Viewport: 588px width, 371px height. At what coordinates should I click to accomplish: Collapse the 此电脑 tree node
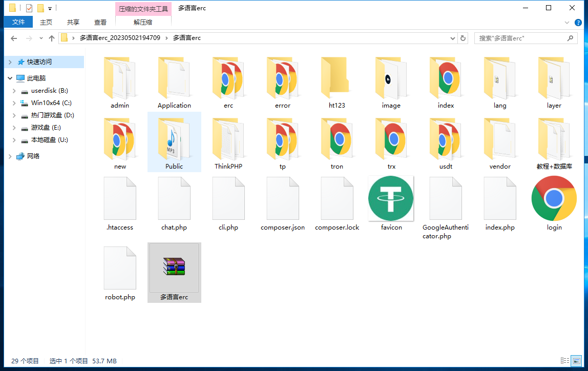click(x=10, y=78)
